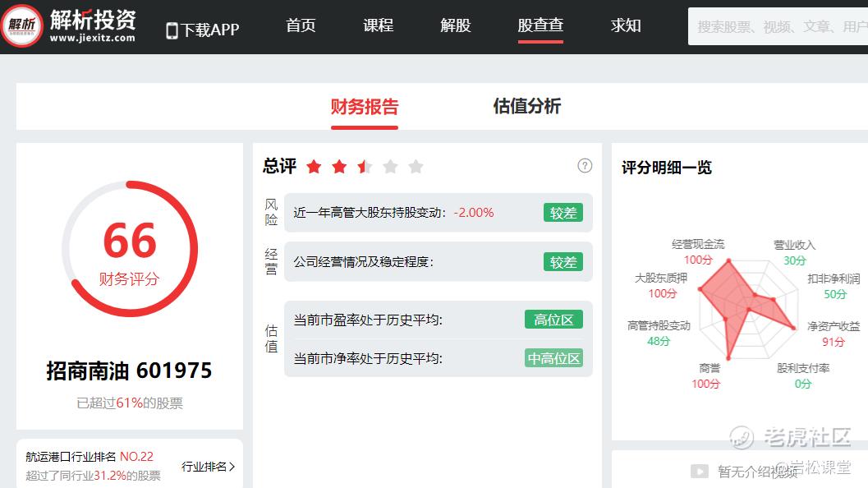
Task: Click the fifth gray rating star
Action: (x=416, y=166)
